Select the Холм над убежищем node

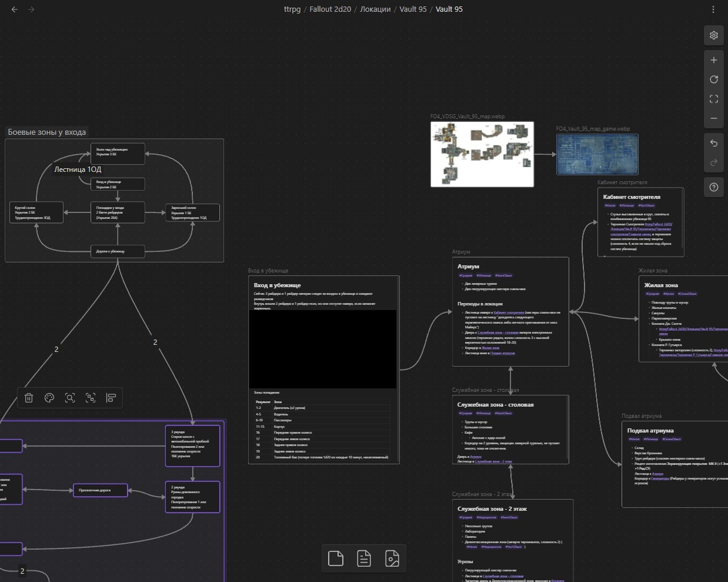[118, 152]
